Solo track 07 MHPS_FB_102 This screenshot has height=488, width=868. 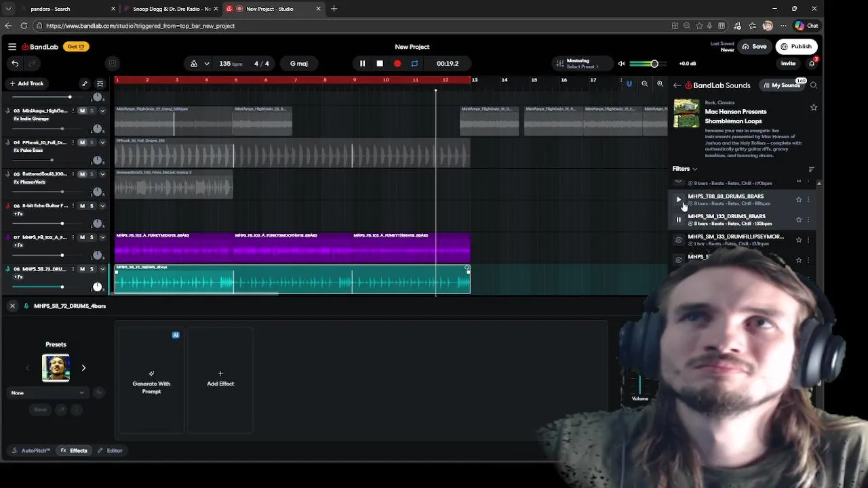coord(92,237)
